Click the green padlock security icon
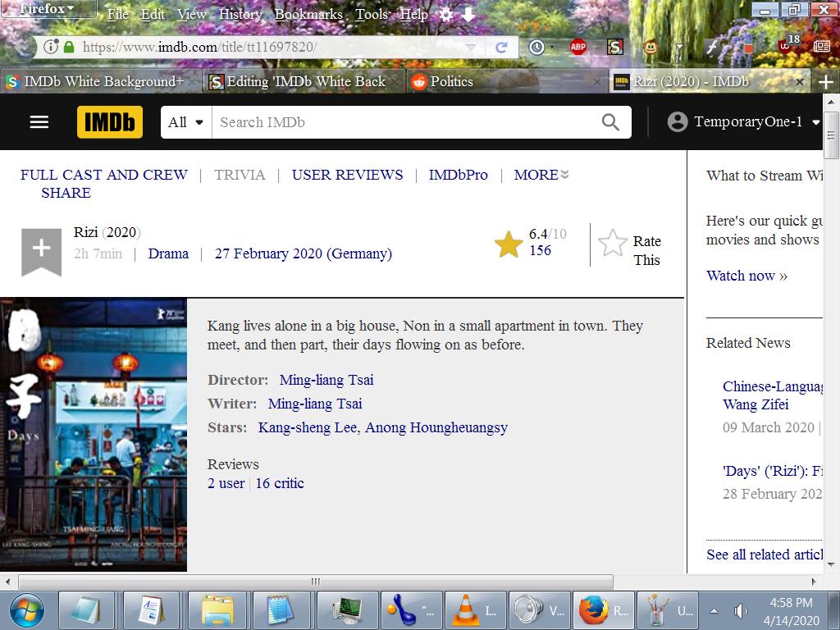This screenshot has height=630, width=840. 69,47
